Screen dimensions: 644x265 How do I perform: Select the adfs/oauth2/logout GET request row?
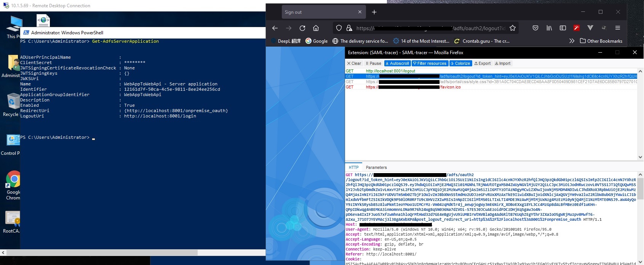click(491, 76)
